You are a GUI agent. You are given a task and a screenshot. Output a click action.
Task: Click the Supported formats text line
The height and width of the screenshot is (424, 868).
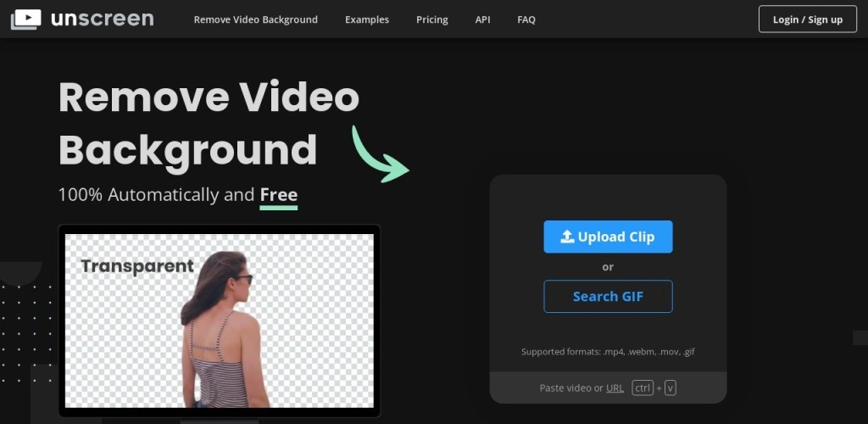pos(608,352)
